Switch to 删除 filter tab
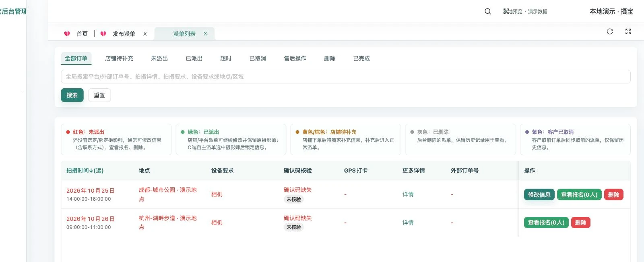The height and width of the screenshot is (262, 644). pyautogui.click(x=330, y=58)
